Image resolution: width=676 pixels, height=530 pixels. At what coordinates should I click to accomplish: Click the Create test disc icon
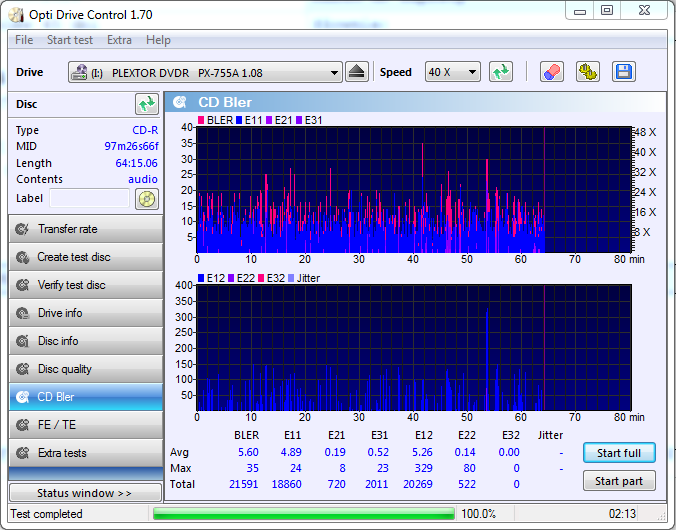pyautogui.click(x=22, y=257)
